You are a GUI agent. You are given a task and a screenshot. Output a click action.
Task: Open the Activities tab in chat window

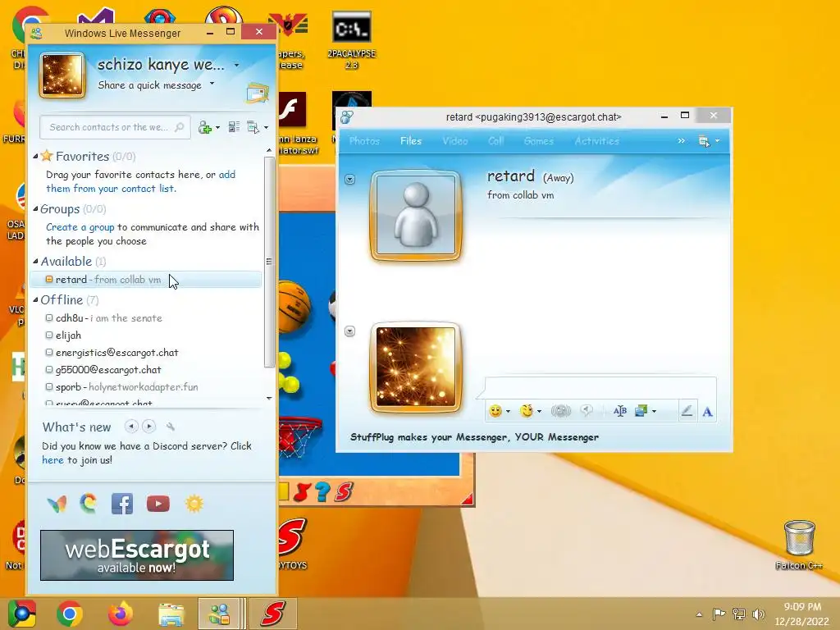pyautogui.click(x=597, y=141)
